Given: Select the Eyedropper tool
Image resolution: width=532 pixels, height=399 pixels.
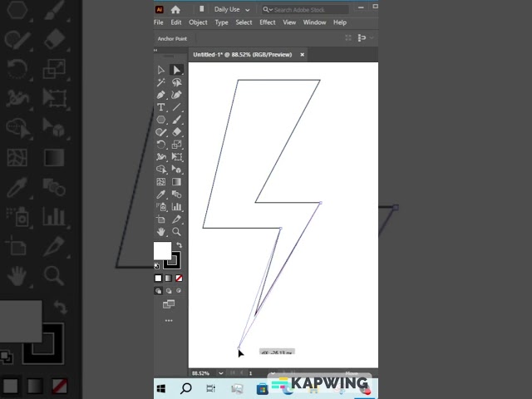Looking at the screenshot, I should coord(160,194).
